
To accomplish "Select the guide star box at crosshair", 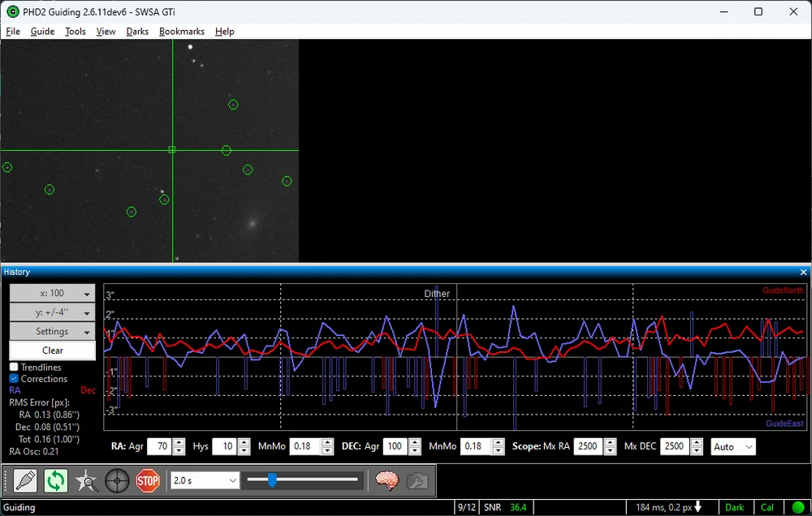I will pos(172,149).
